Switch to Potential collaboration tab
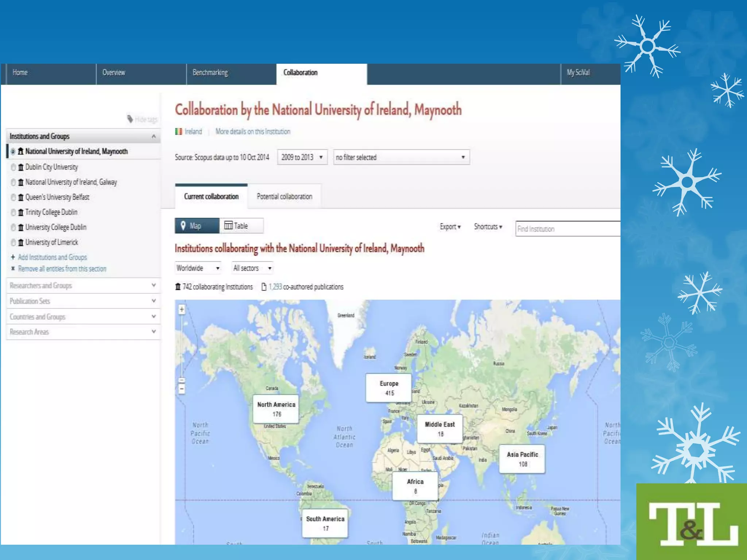 284,197
